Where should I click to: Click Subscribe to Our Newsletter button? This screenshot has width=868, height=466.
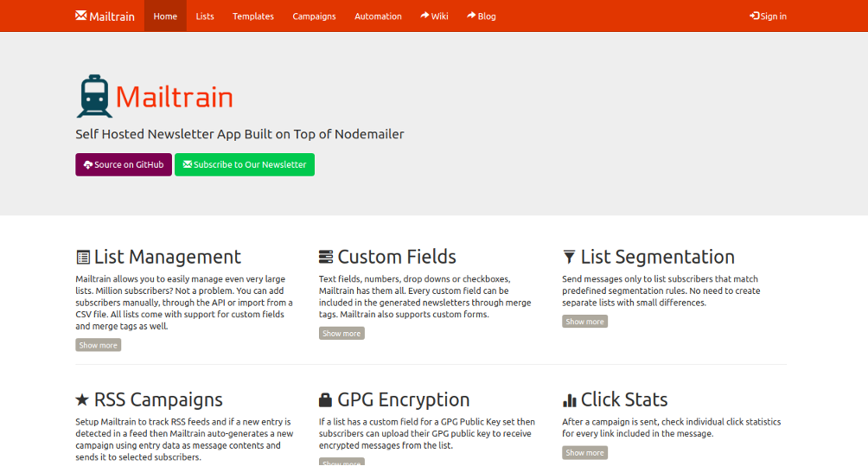click(245, 164)
